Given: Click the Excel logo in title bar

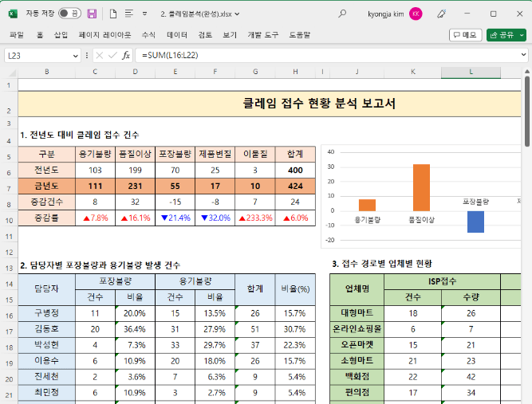Looking at the screenshot, I should (10, 14).
